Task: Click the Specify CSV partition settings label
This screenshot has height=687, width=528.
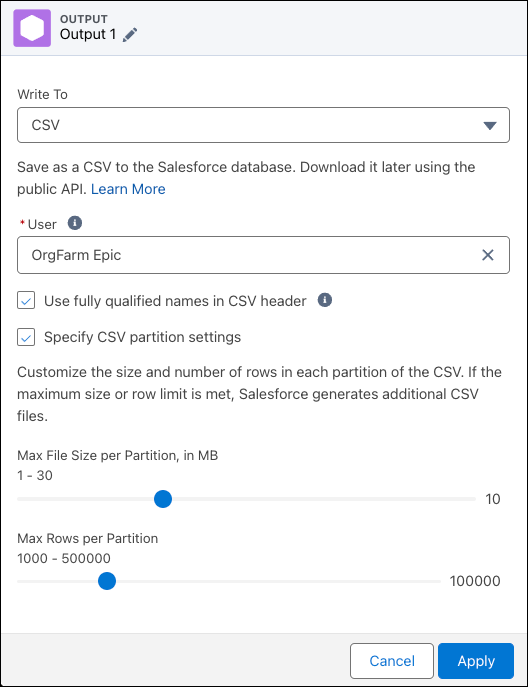Action: [142, 337]
